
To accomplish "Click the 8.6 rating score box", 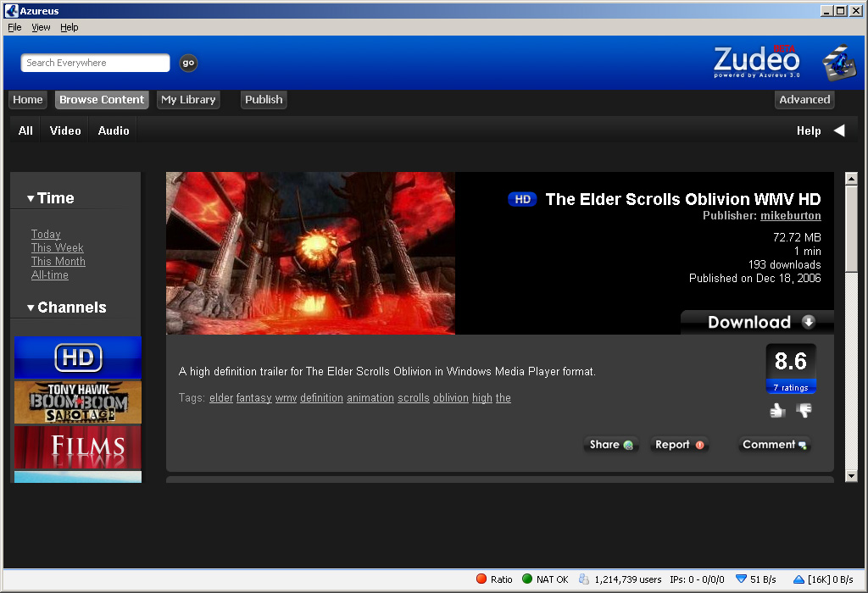I will pos(791,369).
